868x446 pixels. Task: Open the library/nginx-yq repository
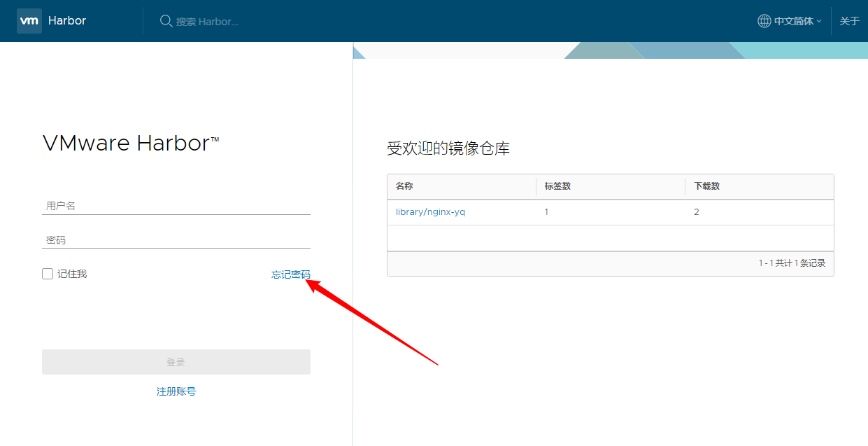click(430, 212)
